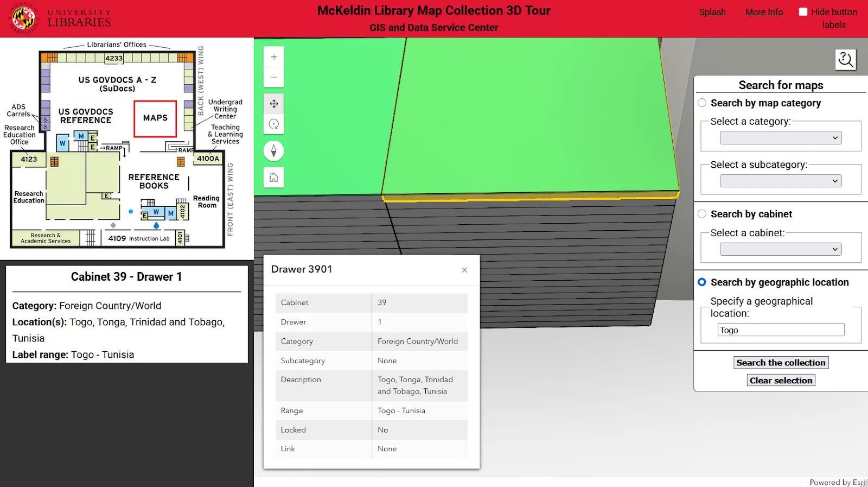Open the More Info link
This screenshot has width=868, height=487.
(764, 12)
